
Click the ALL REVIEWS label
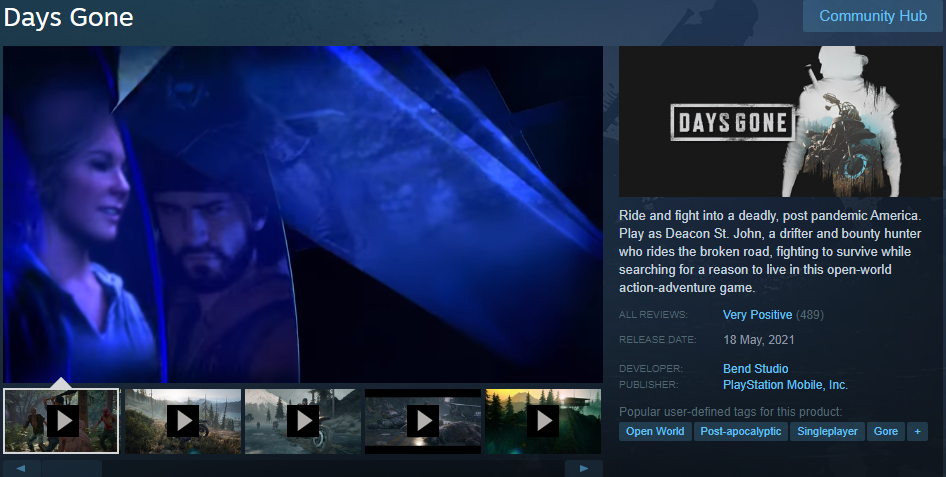(x=653, y=315)
